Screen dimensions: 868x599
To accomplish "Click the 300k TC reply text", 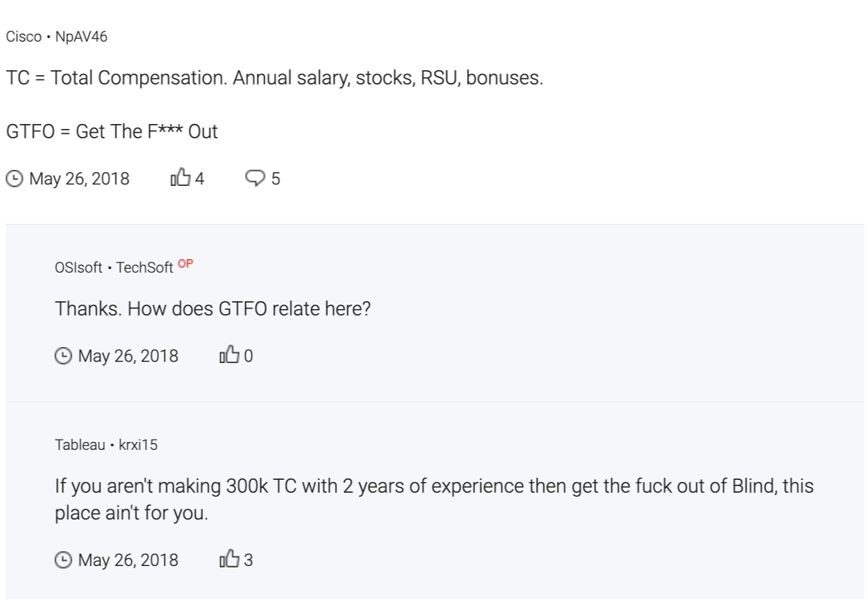I will point(434,499).
